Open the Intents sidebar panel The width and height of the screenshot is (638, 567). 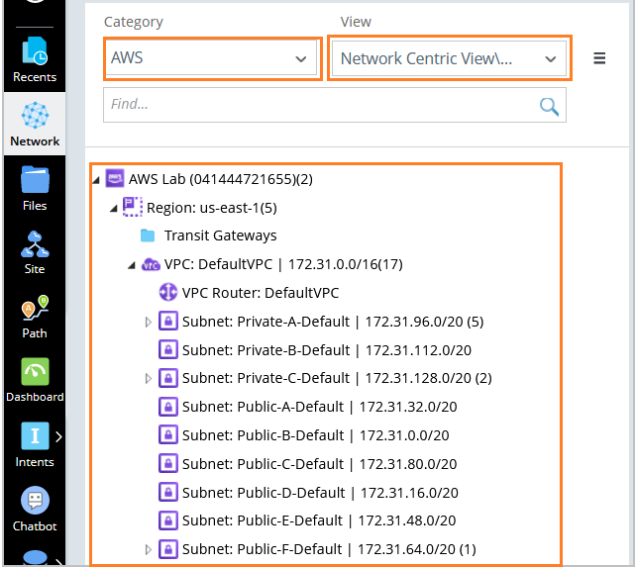point(34,443)
